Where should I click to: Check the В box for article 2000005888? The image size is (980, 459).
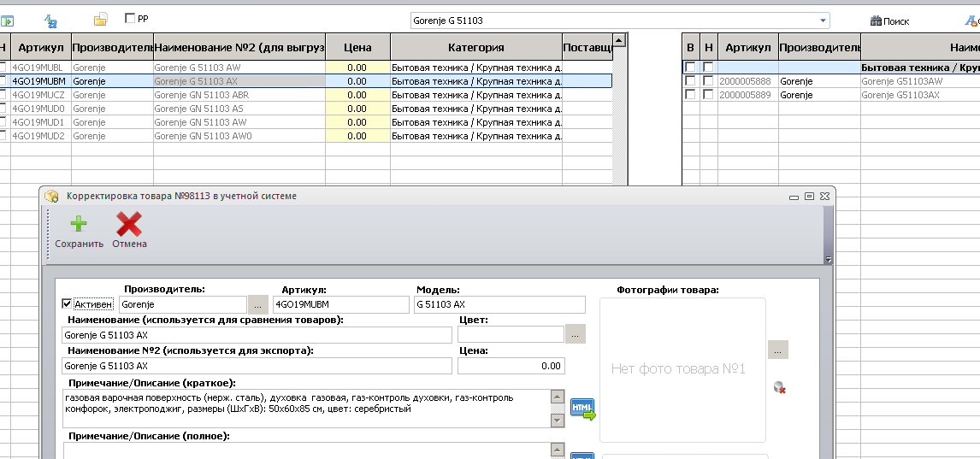coord(690,81)
